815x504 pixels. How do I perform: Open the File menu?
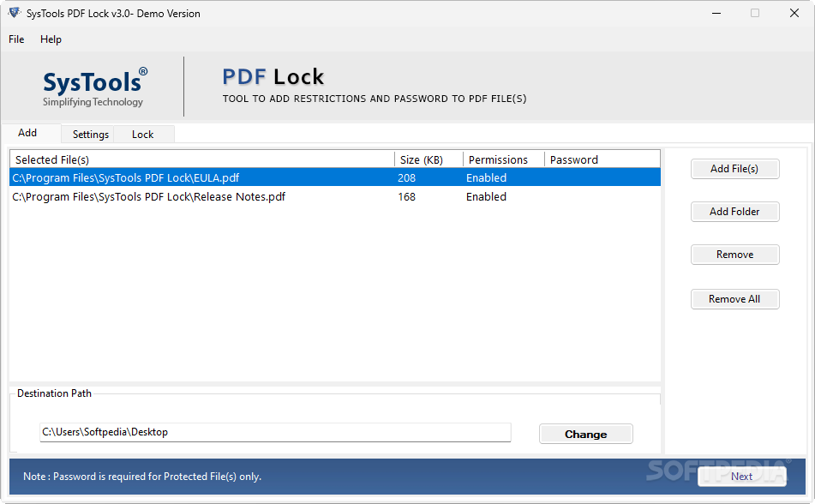(x=16, y=39)
